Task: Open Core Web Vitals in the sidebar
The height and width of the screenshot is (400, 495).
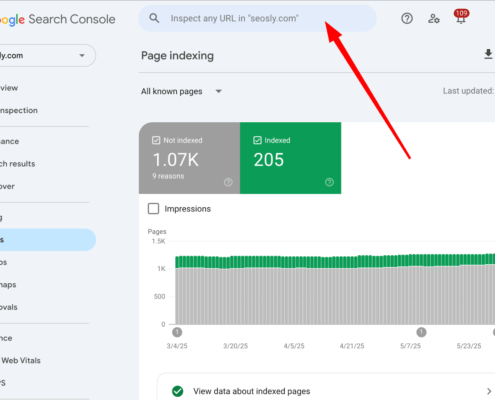Action: click(20, 360)
